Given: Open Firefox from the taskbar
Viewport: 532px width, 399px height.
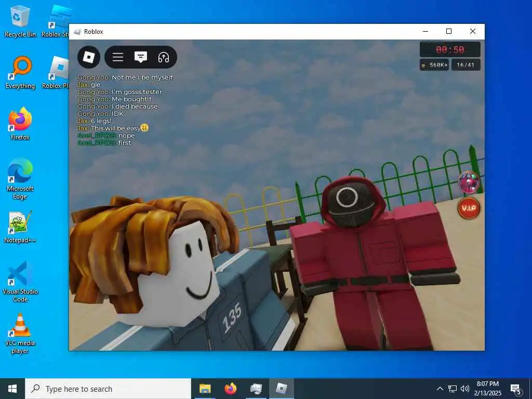Looking at the screenshot, I should click(x=230, y=389).
